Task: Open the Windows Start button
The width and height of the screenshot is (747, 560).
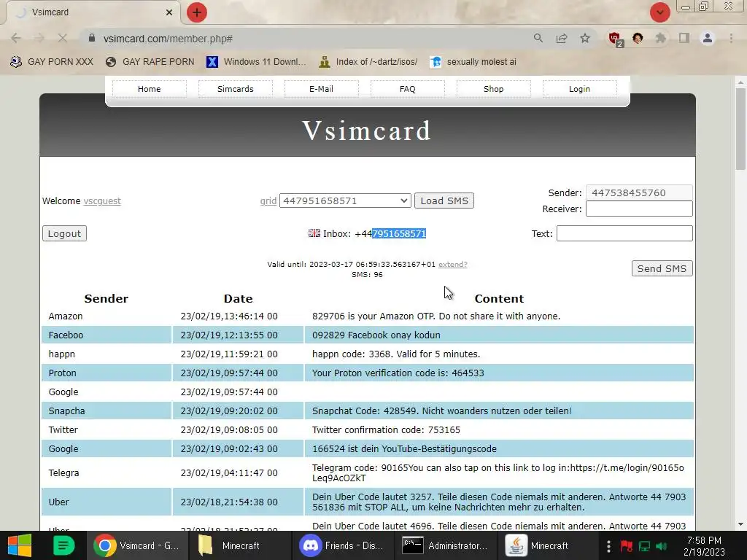Action: [x=20, y=545]
